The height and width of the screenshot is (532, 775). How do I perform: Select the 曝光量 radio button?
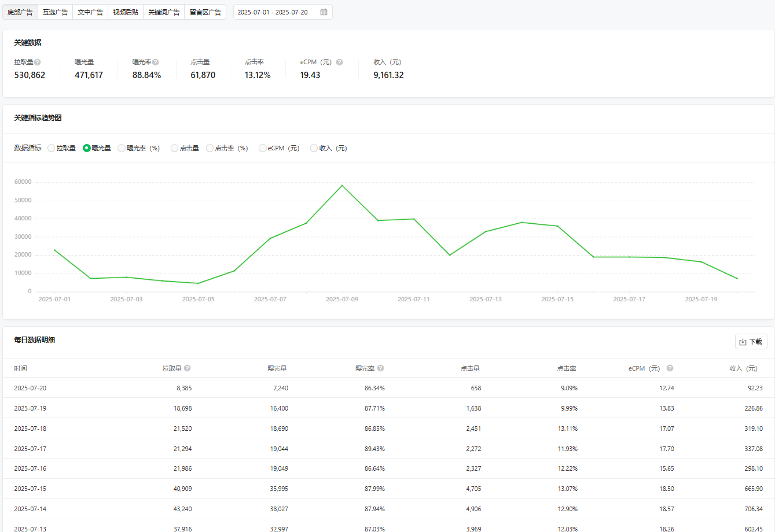[x=87, y=148]
